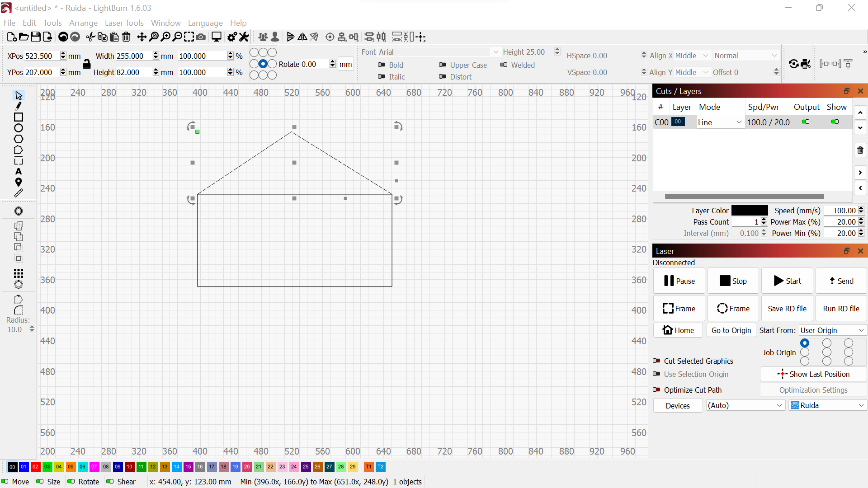Open the Laser Tools menu
The image size is (868, 488).
point(124,23)
